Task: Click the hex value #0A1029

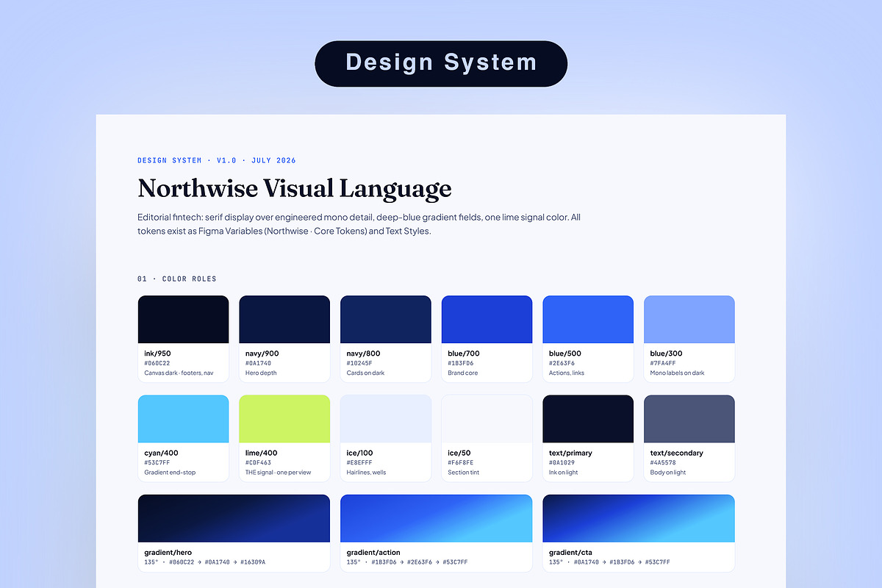Action: pyautogui.click(x=562, y=462)
